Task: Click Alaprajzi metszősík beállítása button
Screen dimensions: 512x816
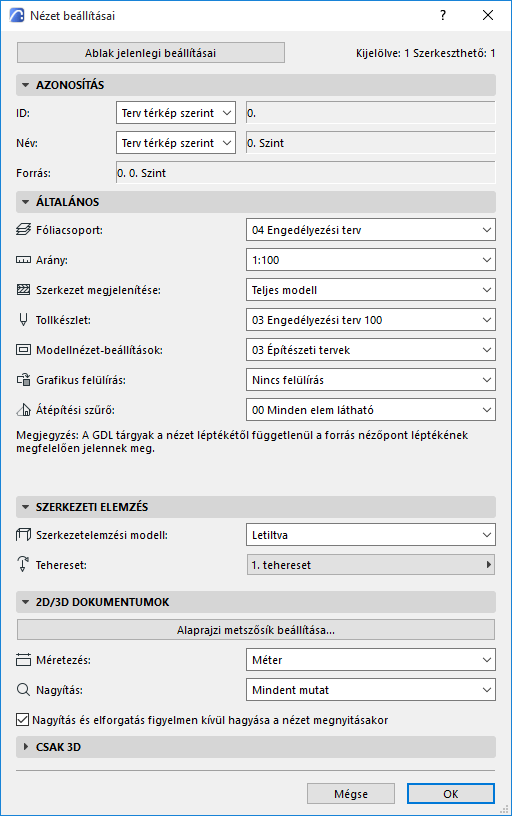Action: 256,630
